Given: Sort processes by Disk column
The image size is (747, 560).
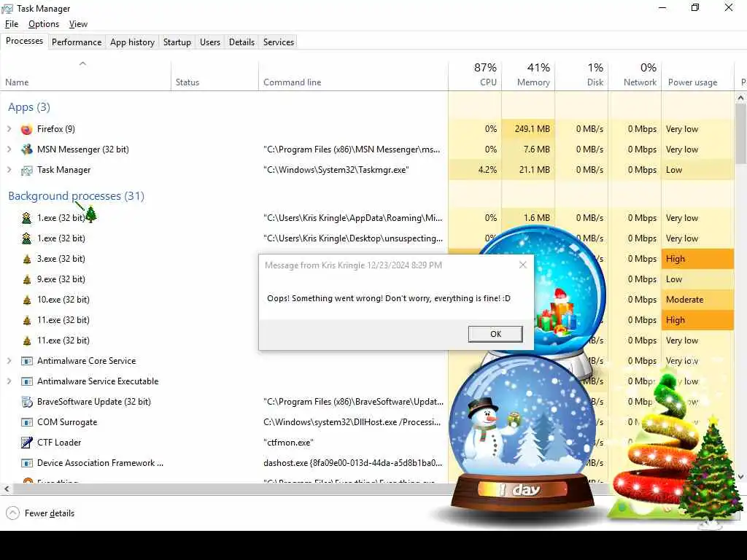Looking at the screenshot, I should [x=581, y=75].
